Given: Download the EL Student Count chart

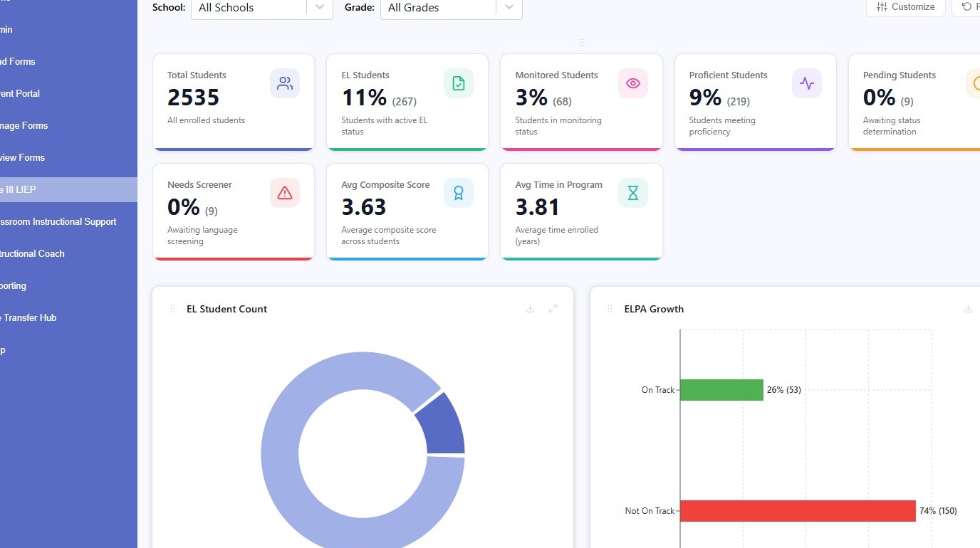Looking at the screenshot, I should [x=530, y=309].
